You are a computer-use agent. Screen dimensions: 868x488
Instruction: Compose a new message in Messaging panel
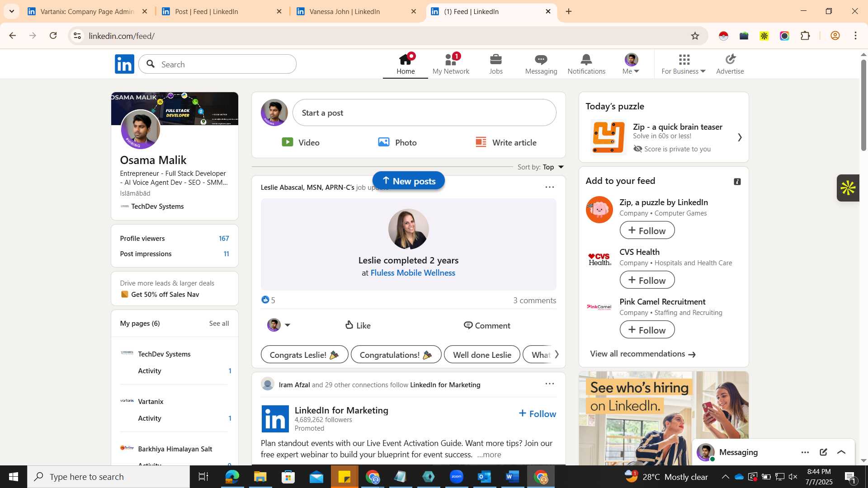(823, 452)
